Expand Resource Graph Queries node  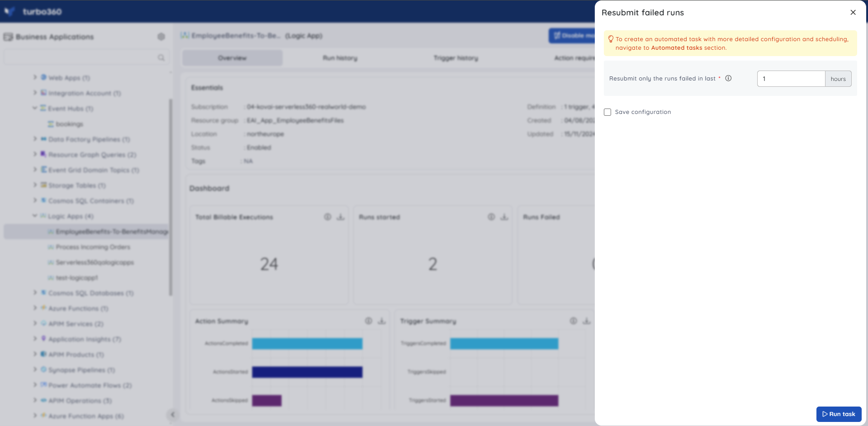[35, 154]
